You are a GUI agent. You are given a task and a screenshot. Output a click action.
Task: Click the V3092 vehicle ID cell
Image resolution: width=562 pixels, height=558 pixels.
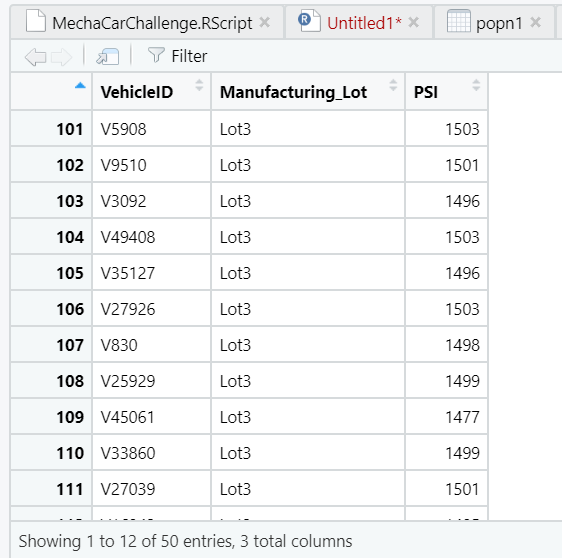pyautogui.click(x=151, y=201)
